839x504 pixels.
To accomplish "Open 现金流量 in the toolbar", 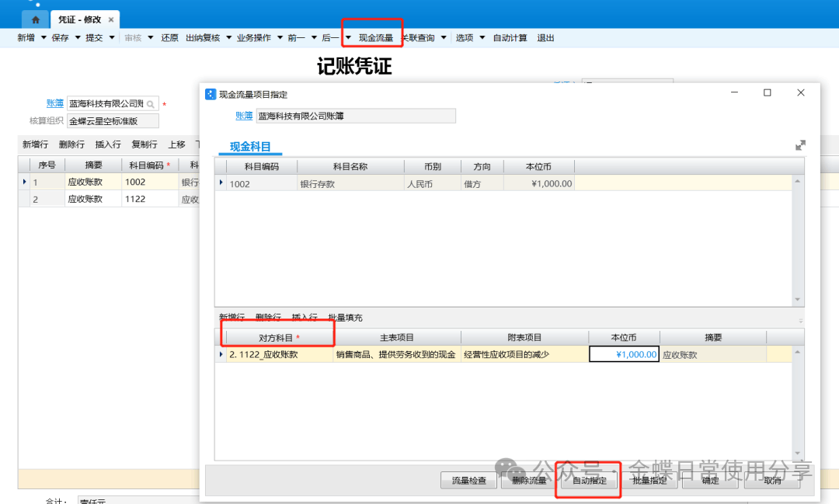I will tap(375, 37).
